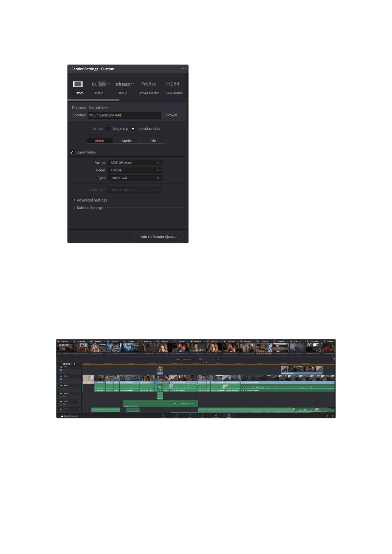The width and height of the screenshot is (392, 554).
Task: Expand Subtitle Settings section
Action: (x=88, y=208)
